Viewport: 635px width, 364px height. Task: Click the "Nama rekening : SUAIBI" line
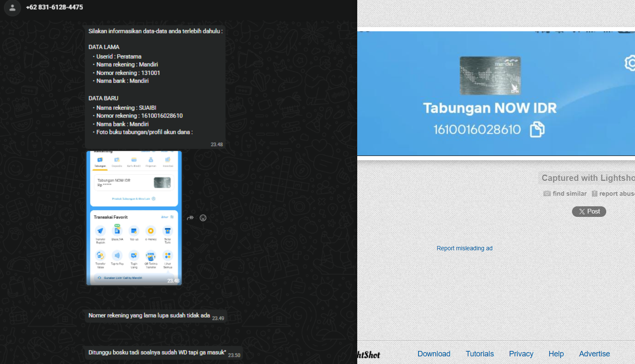pyautogui.click(x=126, y=108)
